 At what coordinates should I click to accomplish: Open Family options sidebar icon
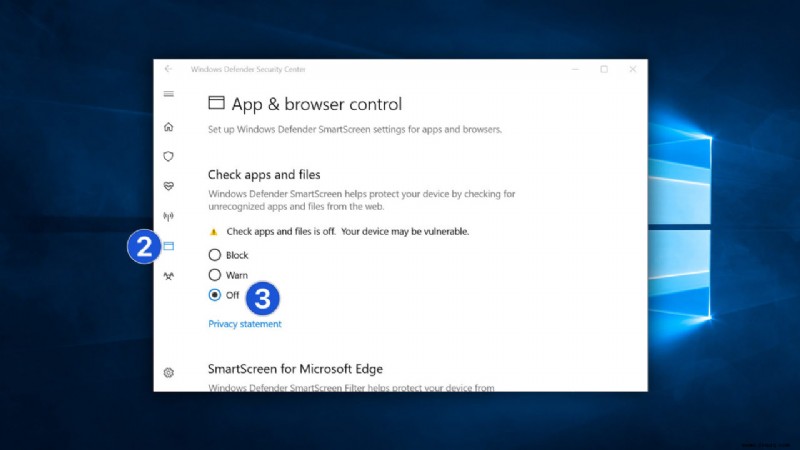click(168, 276)
